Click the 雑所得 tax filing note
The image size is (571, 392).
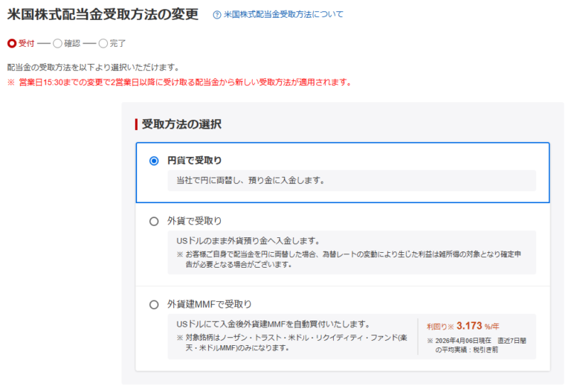pyautogui.click(x=353, y=259)
